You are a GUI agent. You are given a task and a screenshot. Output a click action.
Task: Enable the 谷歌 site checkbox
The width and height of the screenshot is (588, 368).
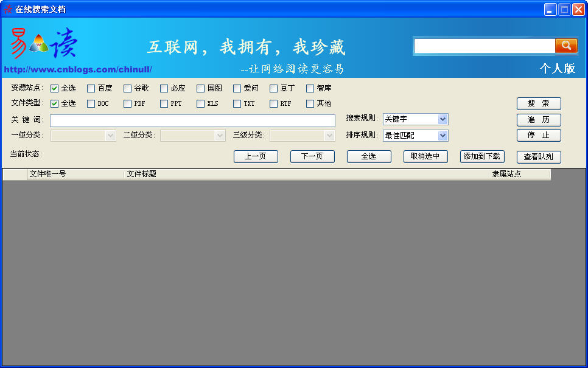click(128, 88)
